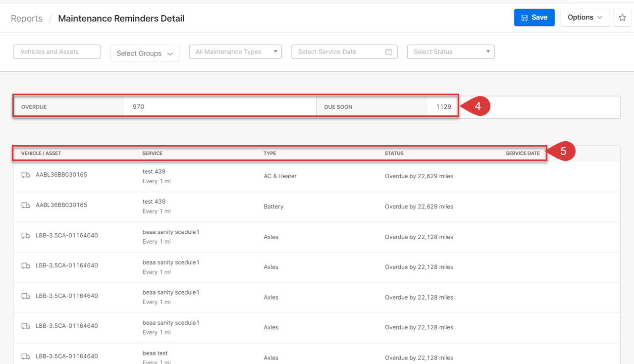Select LBB-3.5CA-01164640 in beaa test row
634x364 pixels.
click(67, 356)
